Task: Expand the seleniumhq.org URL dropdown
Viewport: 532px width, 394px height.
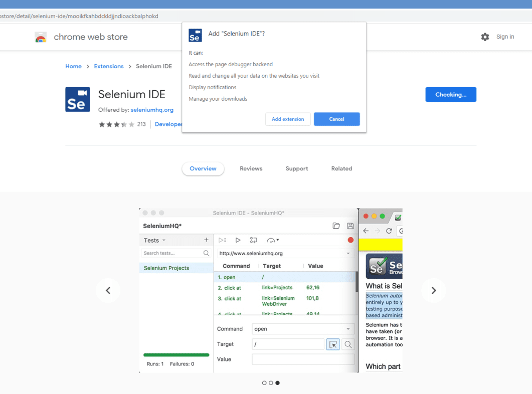Action: point(348,254)
